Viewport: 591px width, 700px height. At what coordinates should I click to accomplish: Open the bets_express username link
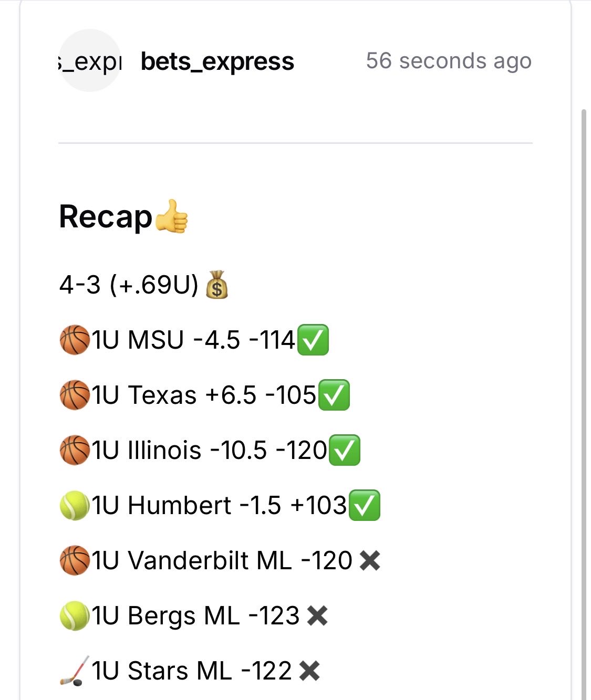point(217,61)
